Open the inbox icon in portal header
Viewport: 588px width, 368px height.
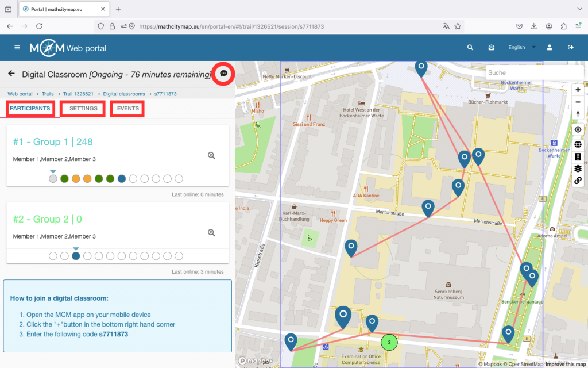click(x=491, y=48)
